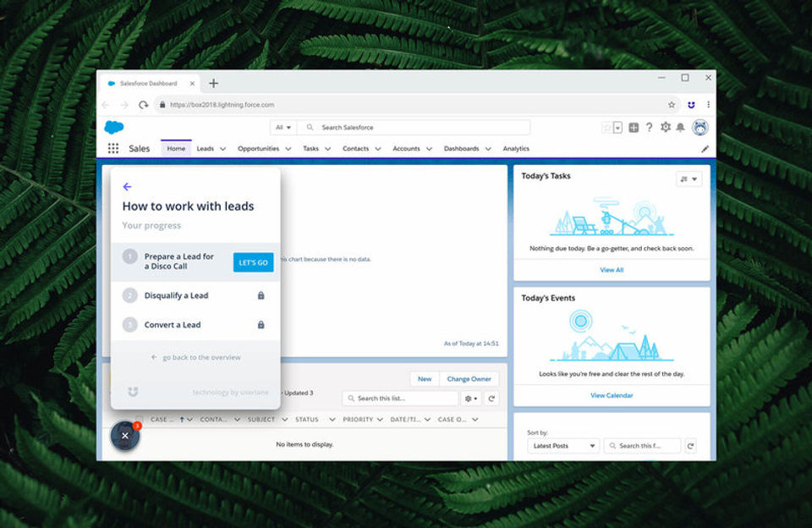This screenshot has width=812, height=528.
Task: Click into the Search Salesforce field
Action: tap(415, 128)
